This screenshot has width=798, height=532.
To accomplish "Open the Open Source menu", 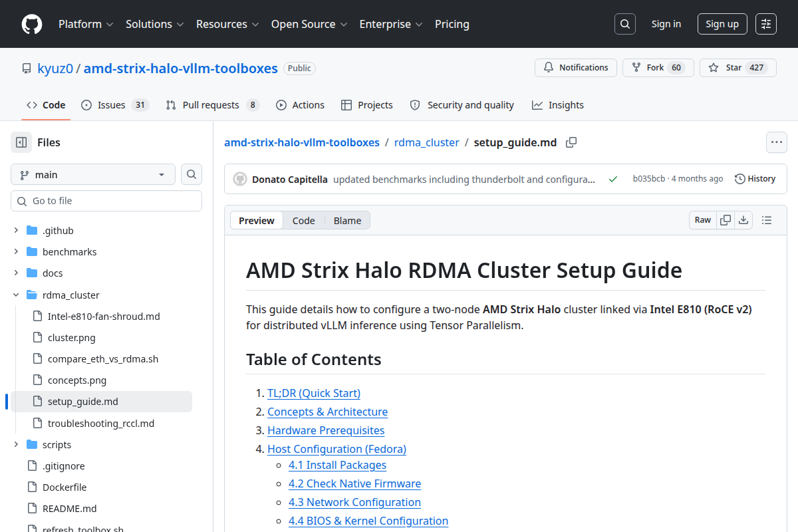I will (x=310, y=24).
